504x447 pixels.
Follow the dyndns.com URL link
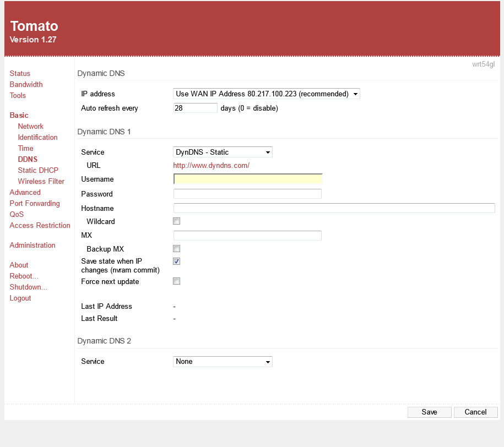point(212,165)
